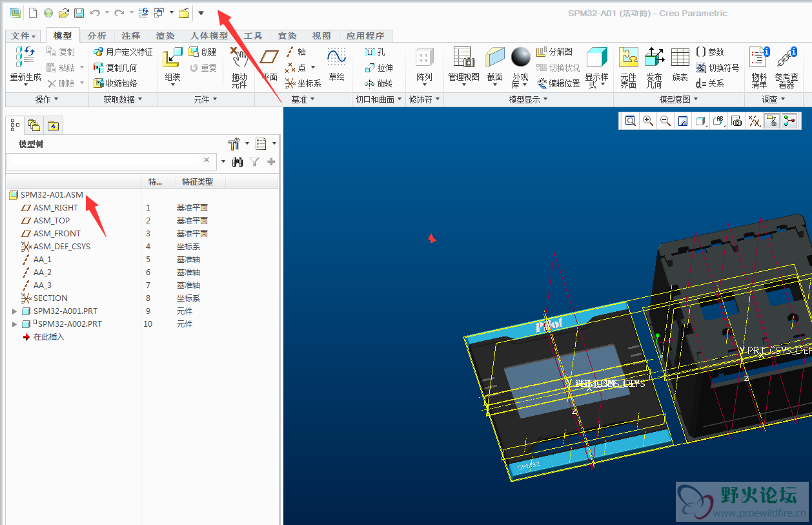Expand the 模型显示 (Model Display) group dropdown
Image resolution: width=812 pixels, height=525 pixels.
click(x=528, y=99)
